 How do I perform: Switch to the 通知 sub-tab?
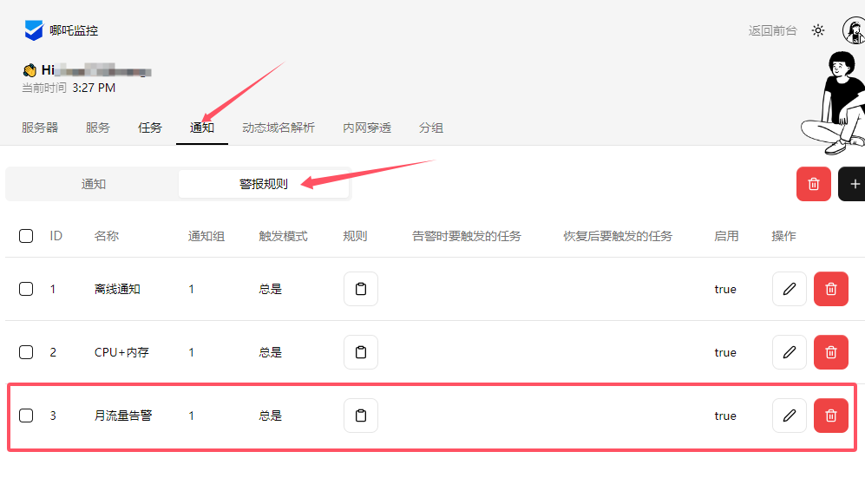[x=94, y=184]
